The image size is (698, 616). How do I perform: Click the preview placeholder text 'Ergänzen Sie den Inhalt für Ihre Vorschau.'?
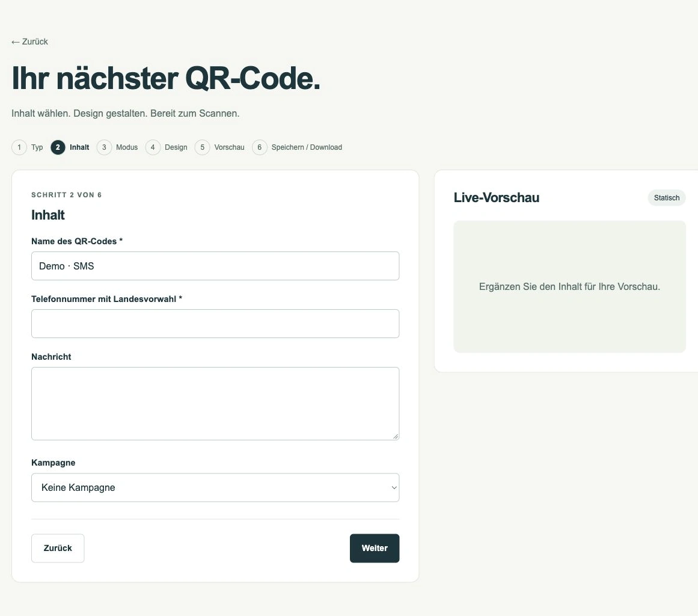[569, 287]
